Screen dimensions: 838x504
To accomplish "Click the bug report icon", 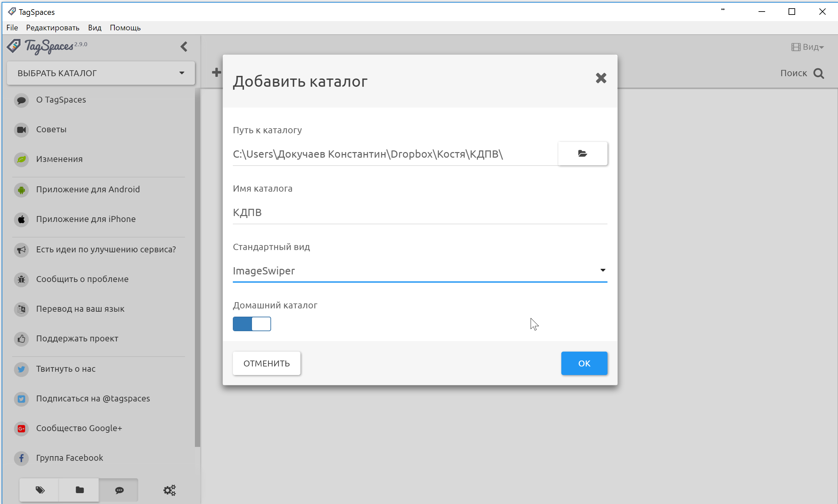I will pos(21,279).
